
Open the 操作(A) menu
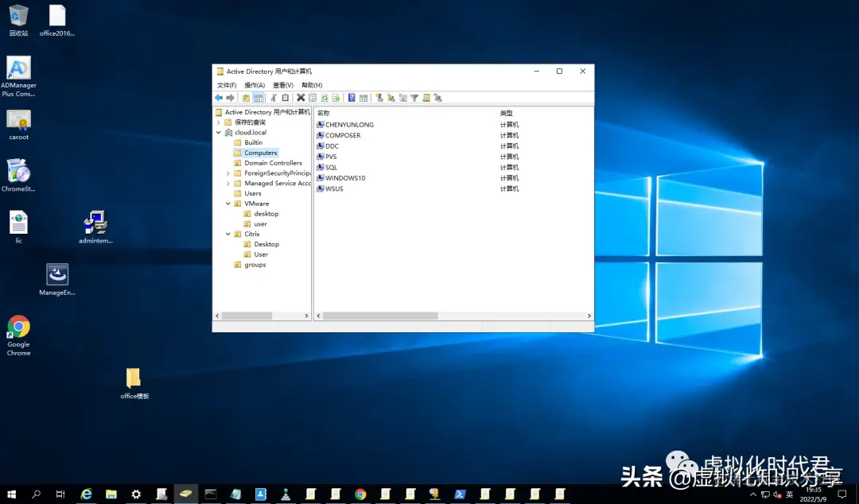click(253, 84)
